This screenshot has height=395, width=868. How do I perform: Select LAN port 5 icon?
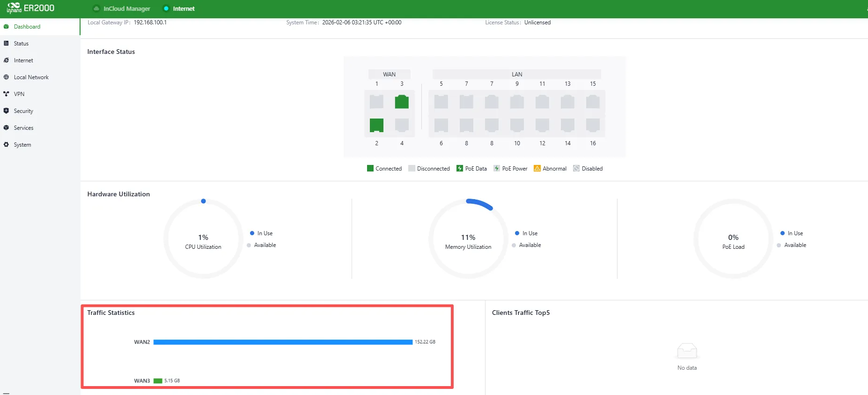click(441, 102)
